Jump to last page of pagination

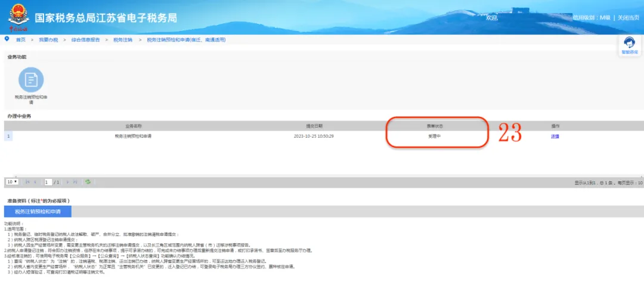pos(75,181)
